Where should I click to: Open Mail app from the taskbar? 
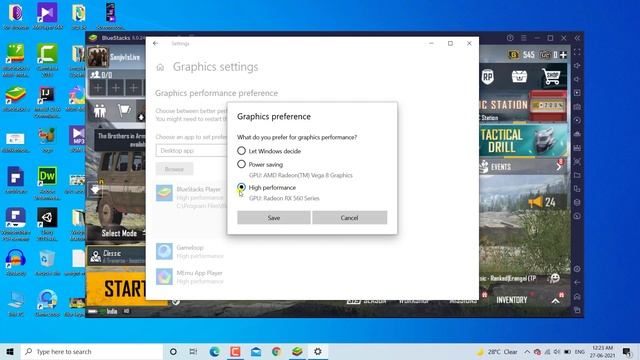[x=256, y=351]
